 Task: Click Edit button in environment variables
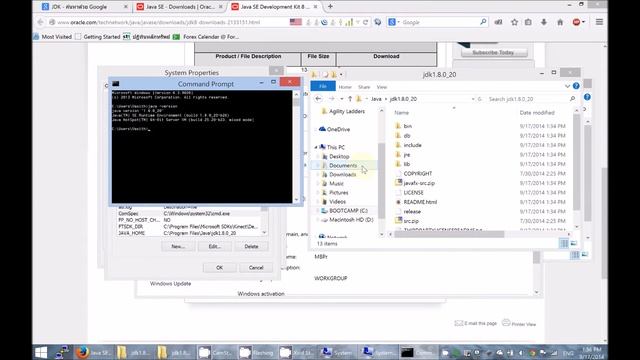point(215,247)
